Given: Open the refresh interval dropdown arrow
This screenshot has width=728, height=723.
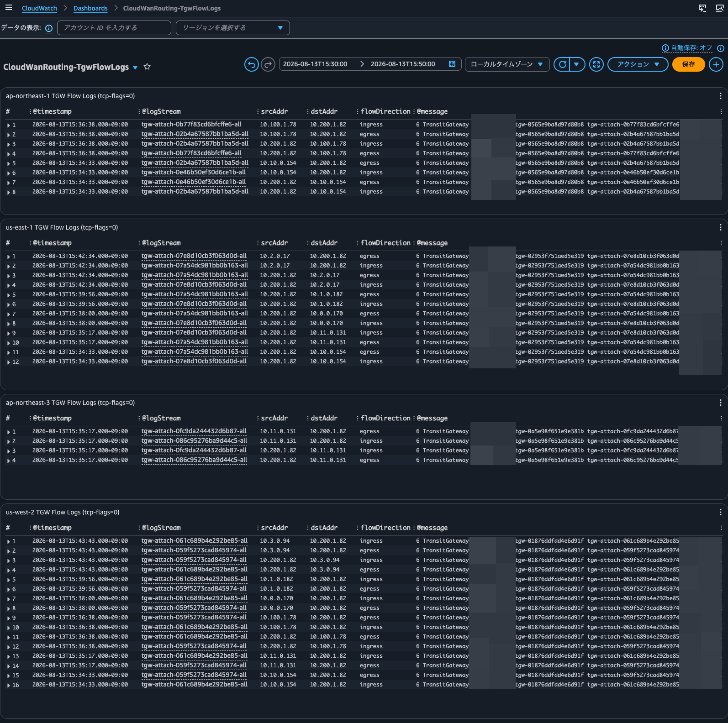Looking at the screenshot, I should (x=577, y=64).
